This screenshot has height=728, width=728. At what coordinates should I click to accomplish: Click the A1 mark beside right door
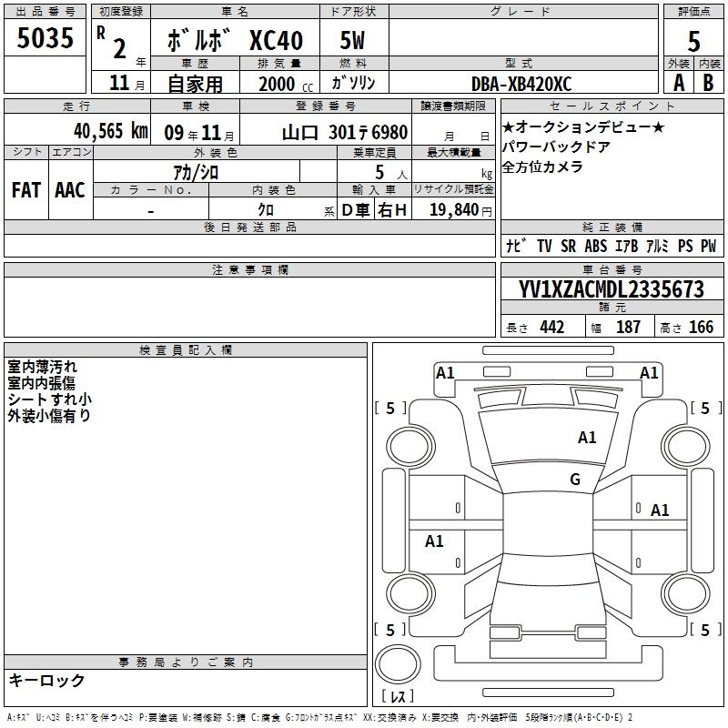660,511
